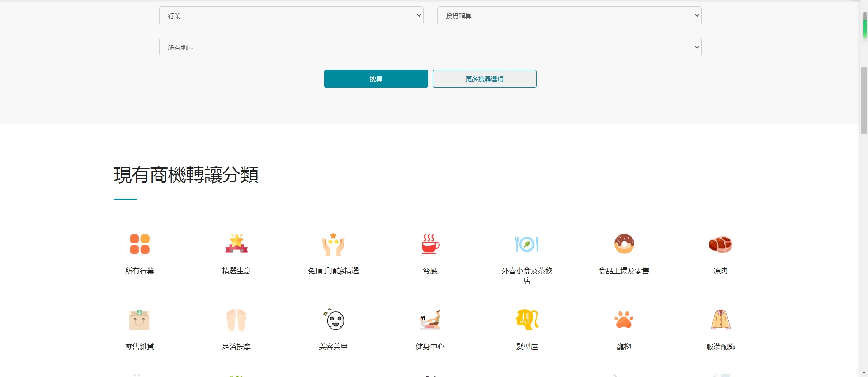Open the 健身中心 fitness icon
Image resolution: width=868 pixels, height=377 pixels.
[x=430, y=320]
